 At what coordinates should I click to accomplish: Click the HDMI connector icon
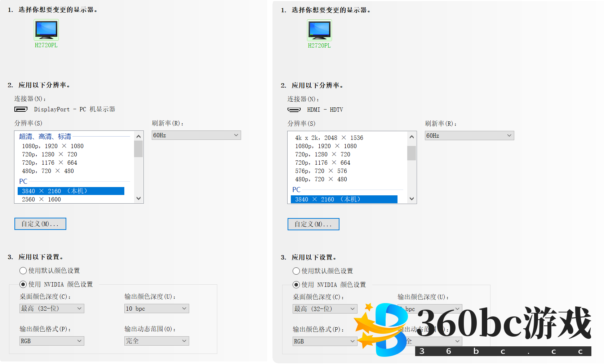[x=294, y=110]
